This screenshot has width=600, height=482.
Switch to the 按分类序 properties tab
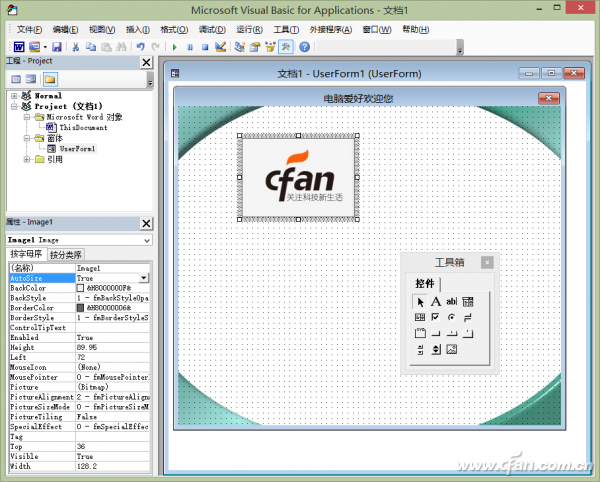click(66, 255)
